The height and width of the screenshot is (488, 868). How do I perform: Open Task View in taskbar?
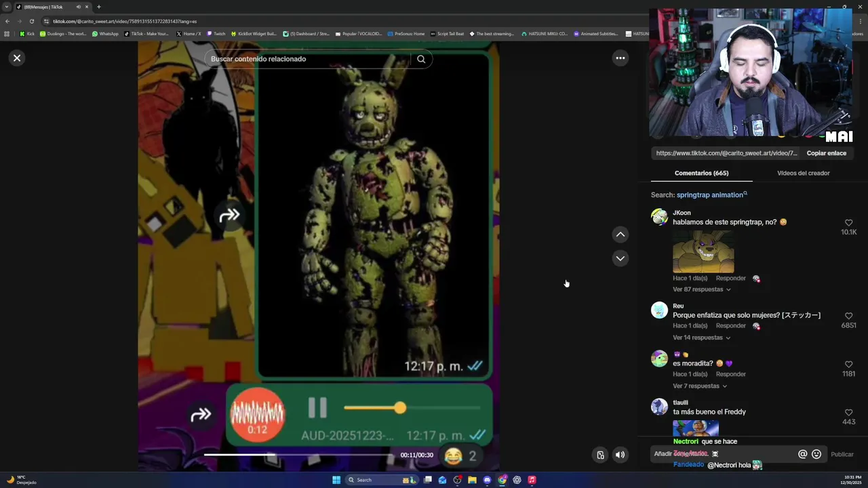coord(428,480)
